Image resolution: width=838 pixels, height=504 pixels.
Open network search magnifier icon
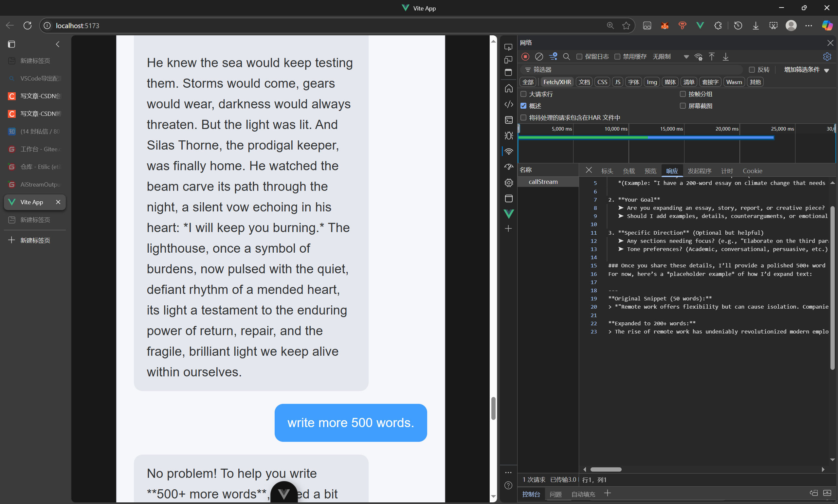click(566, 56)
